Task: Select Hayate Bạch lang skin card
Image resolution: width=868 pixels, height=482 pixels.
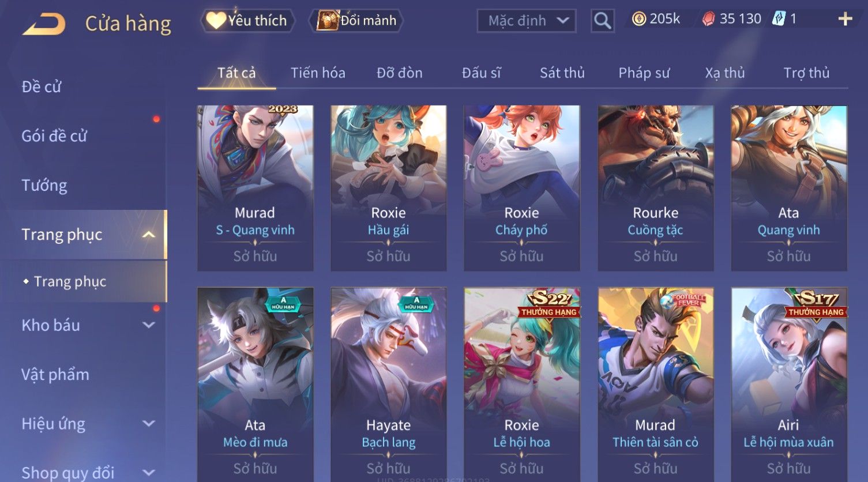Action: [x=389, y=385]
